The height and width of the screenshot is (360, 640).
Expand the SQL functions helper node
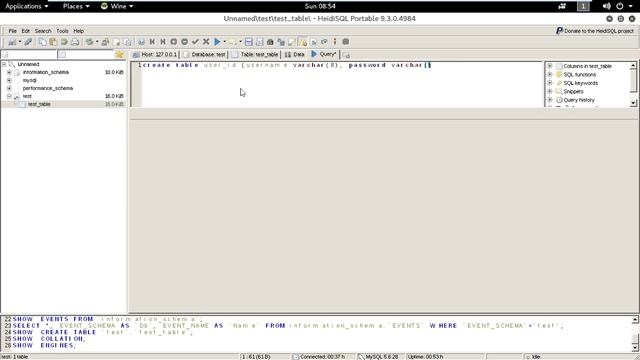[550, 75]
